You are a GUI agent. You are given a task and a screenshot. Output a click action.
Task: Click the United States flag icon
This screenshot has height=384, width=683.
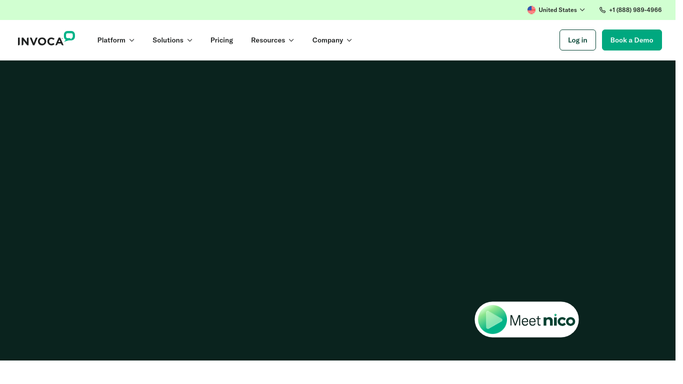tap(531, 10)
